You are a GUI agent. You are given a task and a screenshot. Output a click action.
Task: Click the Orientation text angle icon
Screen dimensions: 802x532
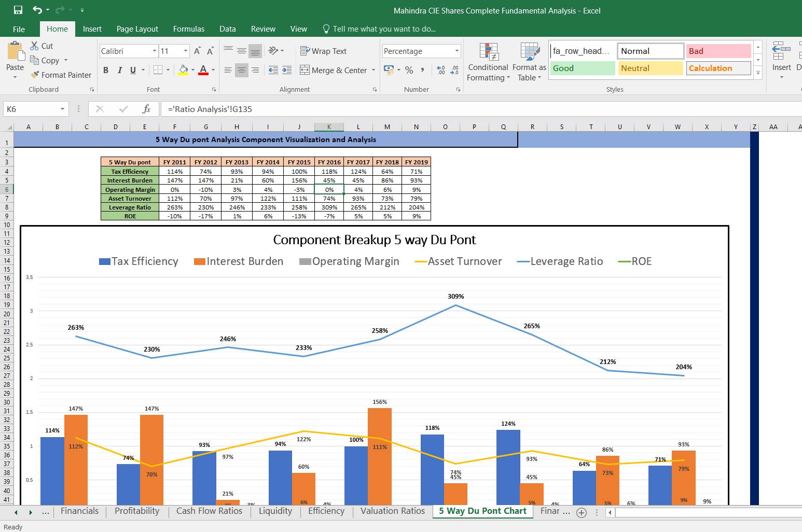coord(273,50)
